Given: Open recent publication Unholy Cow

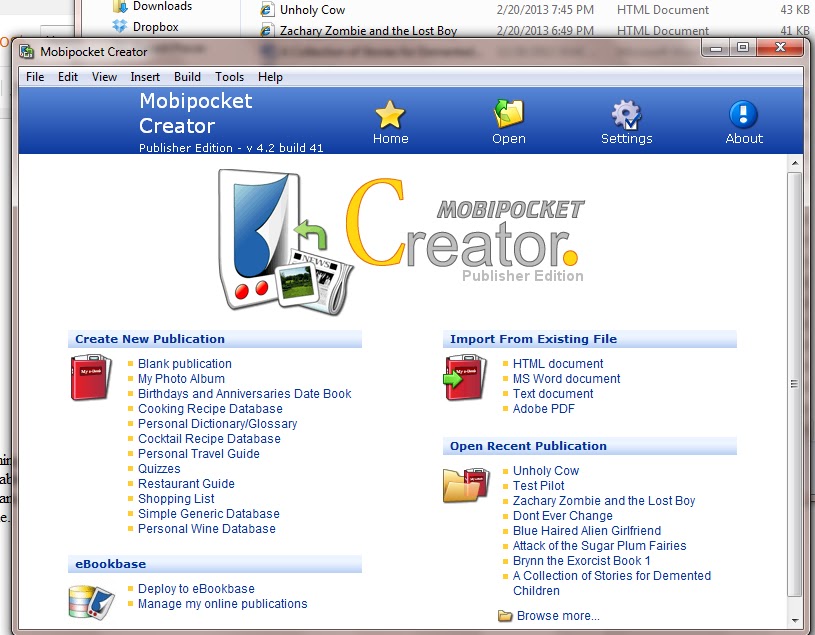Looking at the screenshot, I should click(x=546, y=471).
